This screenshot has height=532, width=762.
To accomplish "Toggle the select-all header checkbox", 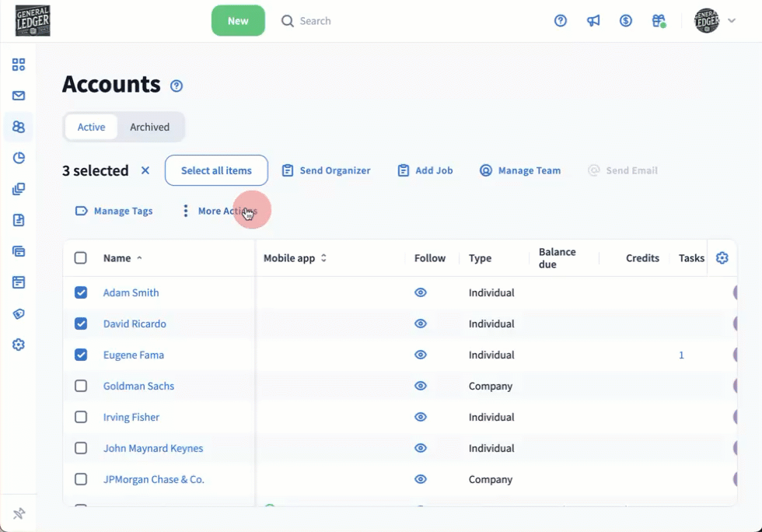I will coord(81,258).
